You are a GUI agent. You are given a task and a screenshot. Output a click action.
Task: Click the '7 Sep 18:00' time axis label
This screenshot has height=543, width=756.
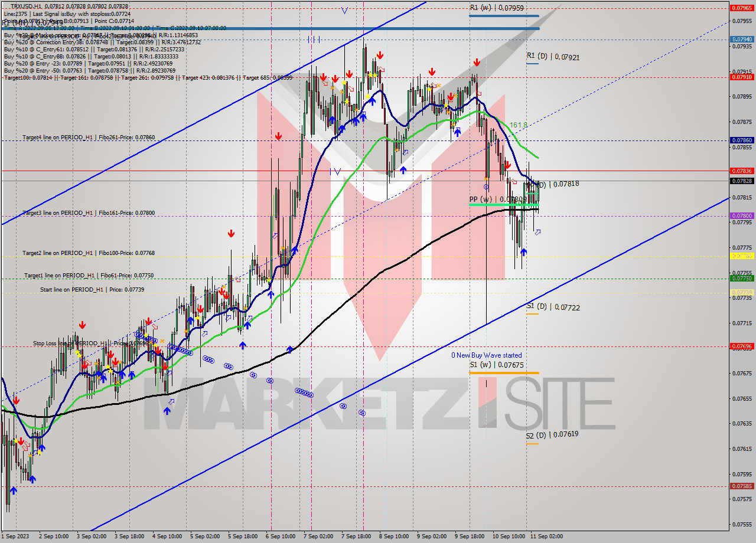click(x=356, y=537)
